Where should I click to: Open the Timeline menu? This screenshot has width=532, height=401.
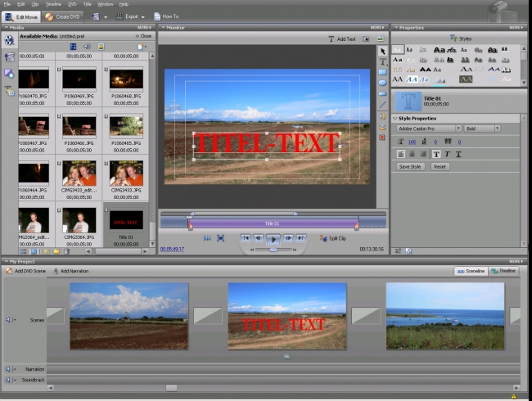tap(54, 4)
